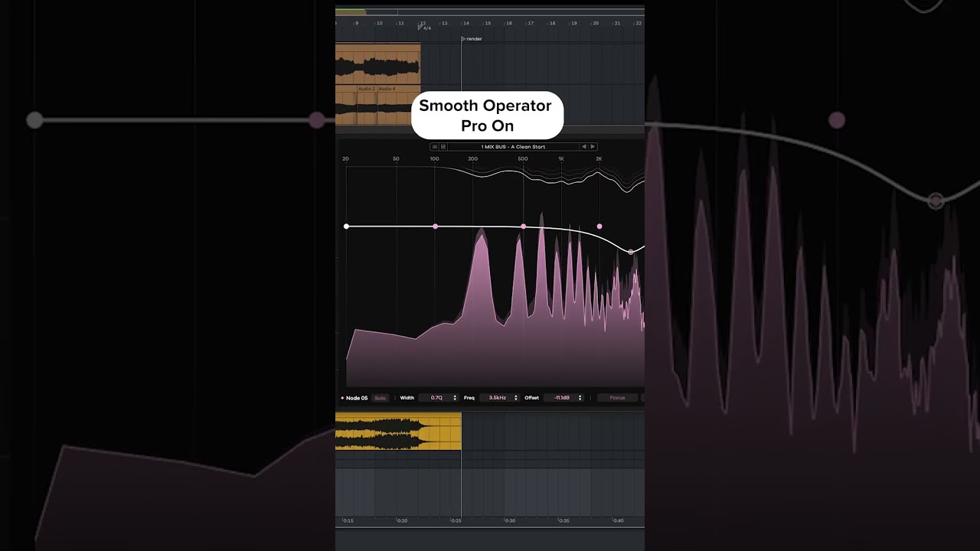The image size is (980, 551).
Task: Click the 0:30 mark on the time ruler
Action: (x=510, y=521)
